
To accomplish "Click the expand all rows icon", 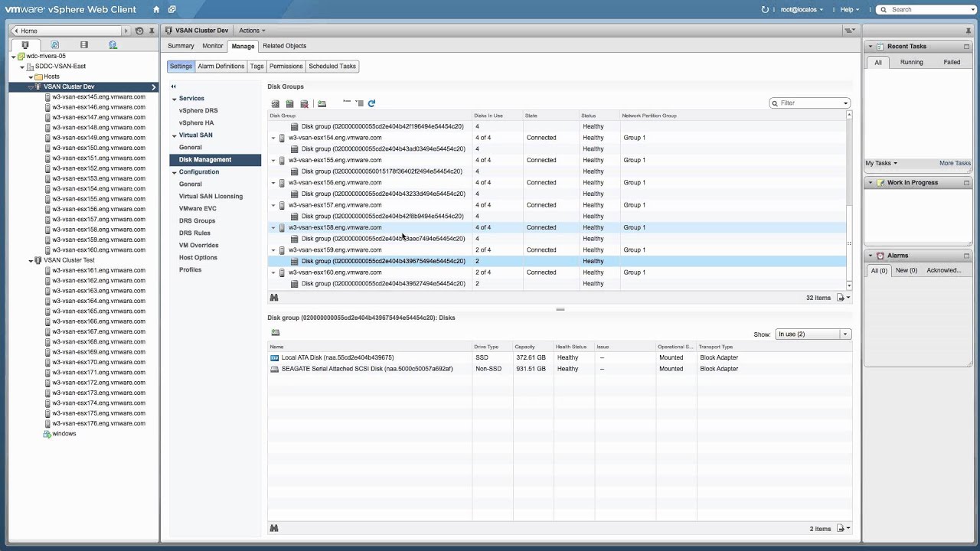I will [347, 103].
